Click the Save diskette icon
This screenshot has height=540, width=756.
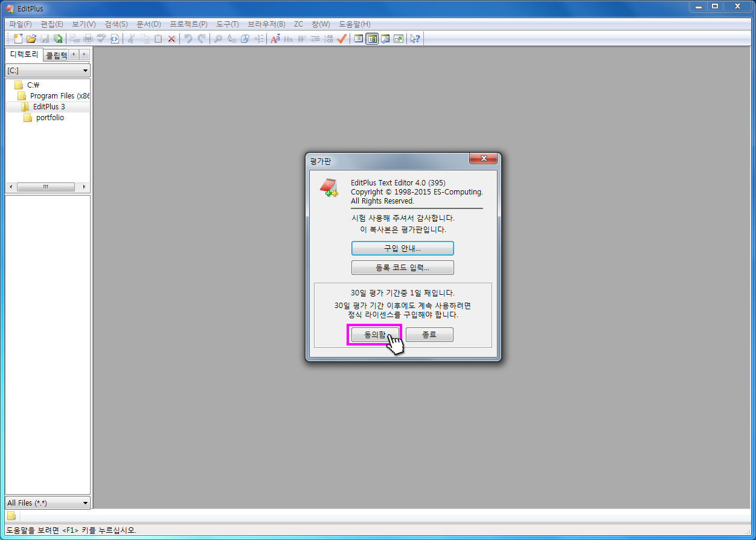[x=45, y=39]
